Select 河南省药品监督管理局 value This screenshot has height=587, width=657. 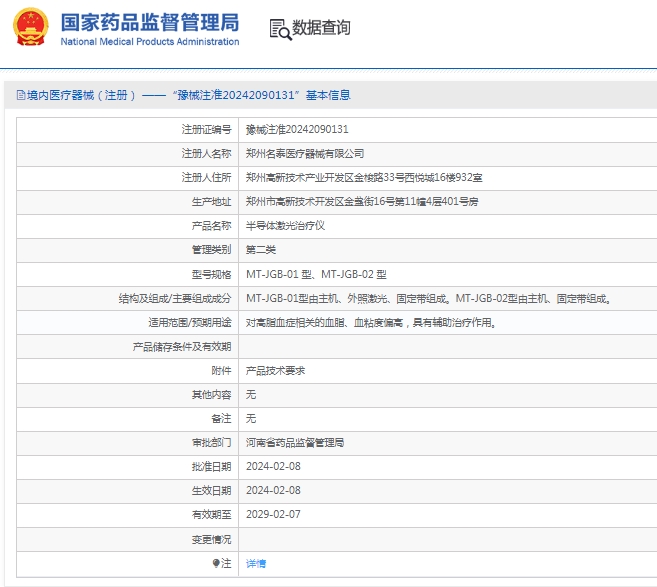click(x=295, y=443)
